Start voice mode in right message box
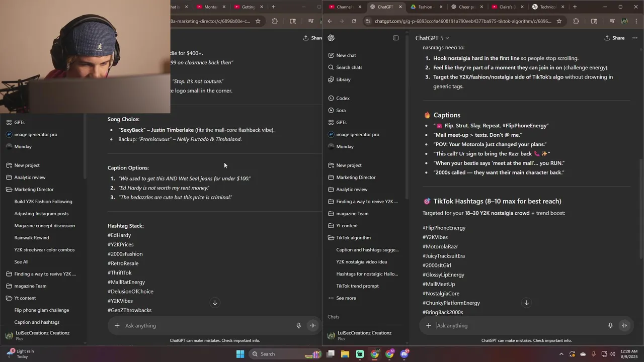 coord(624,326)
